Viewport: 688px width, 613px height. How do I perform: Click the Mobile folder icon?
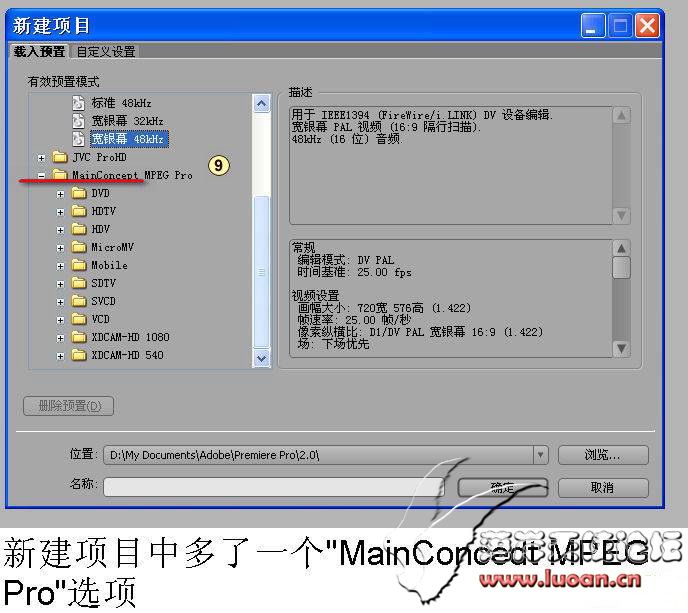click(79, 265)
